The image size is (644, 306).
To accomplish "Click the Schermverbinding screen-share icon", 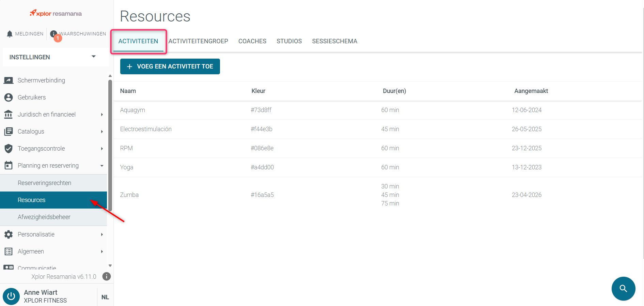I will pos(9,80).
